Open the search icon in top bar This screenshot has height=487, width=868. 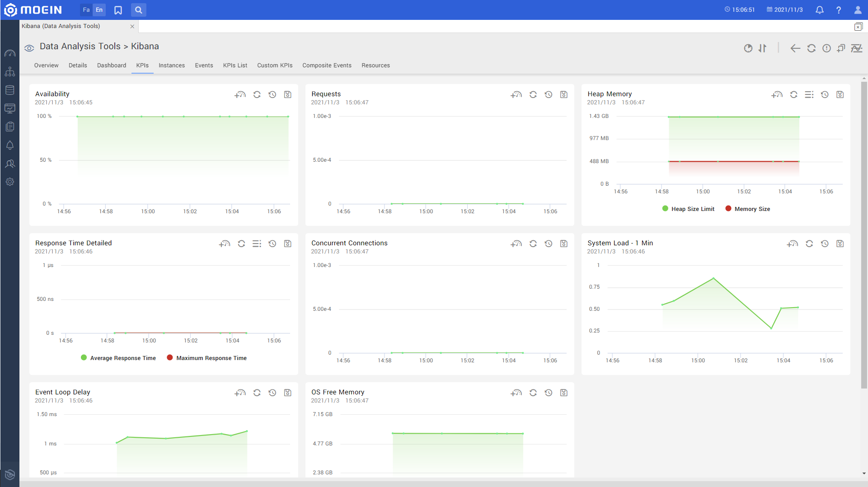pyautogui.click(x=139, y=10)
